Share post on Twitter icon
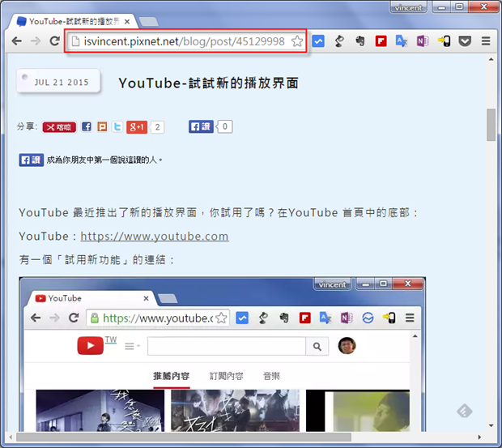Screen dimensions: 502x448 (x=117, y=127)
